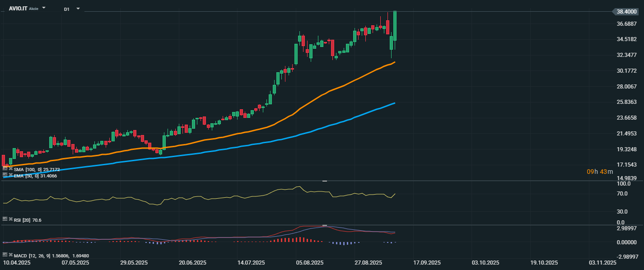644x270 pixels.
Task: Open the AVIO.IT symbol dropdown arrow
Action: [x=44, y=8]
